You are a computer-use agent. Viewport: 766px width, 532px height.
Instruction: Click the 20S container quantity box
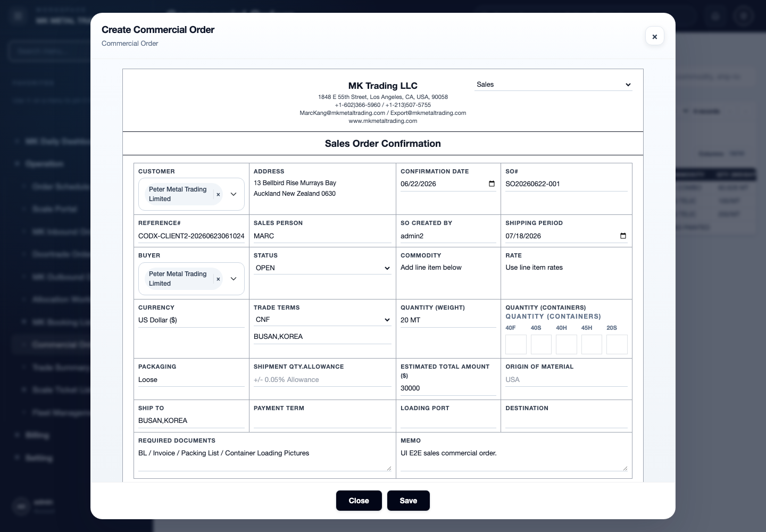[617, 345]
